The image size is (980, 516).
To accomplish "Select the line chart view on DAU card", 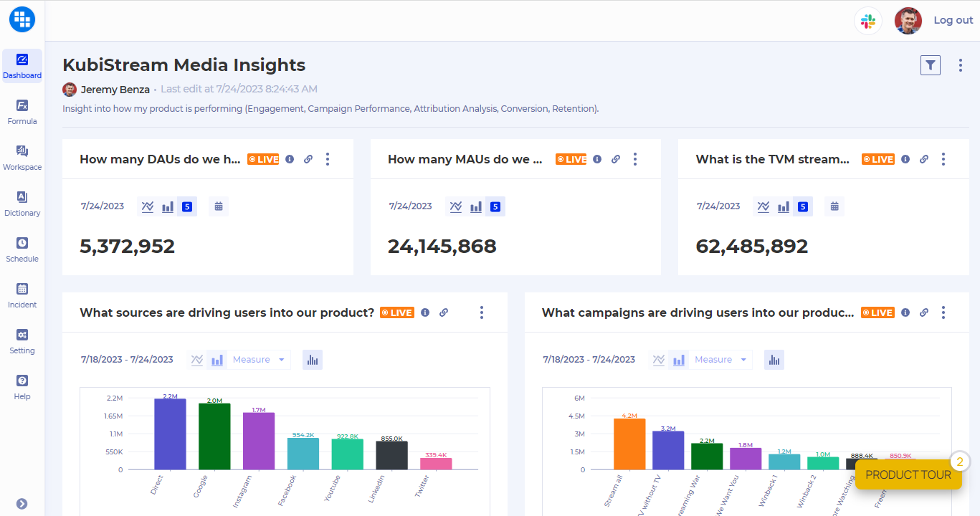I will [148, 206].
